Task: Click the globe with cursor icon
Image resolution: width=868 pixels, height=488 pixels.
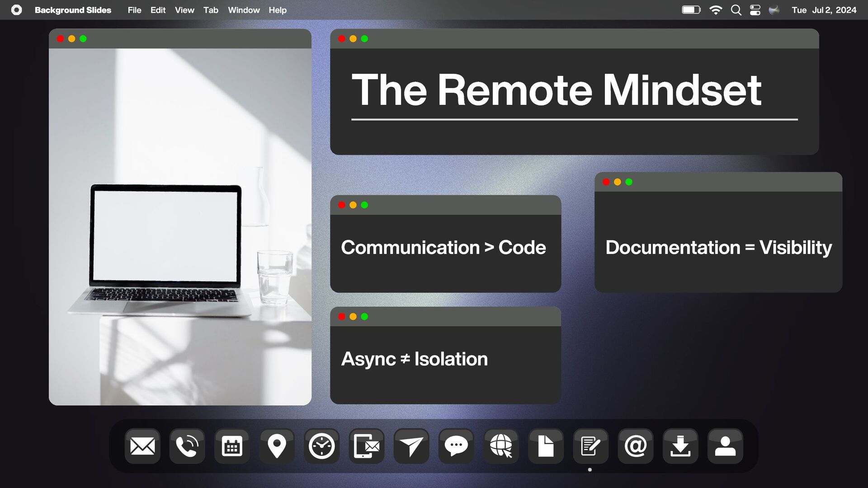Action: [501, 446]
